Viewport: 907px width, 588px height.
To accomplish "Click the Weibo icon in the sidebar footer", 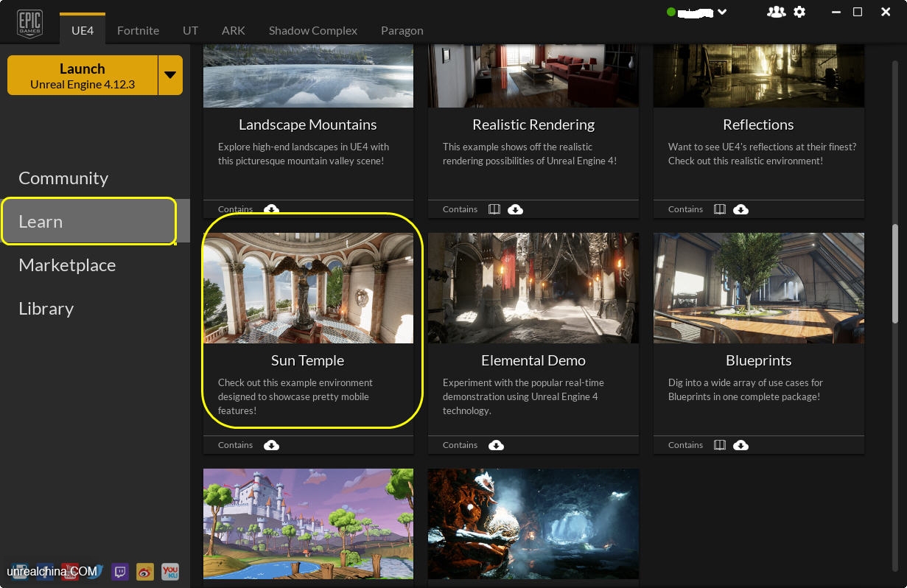I will coord(145,571).
